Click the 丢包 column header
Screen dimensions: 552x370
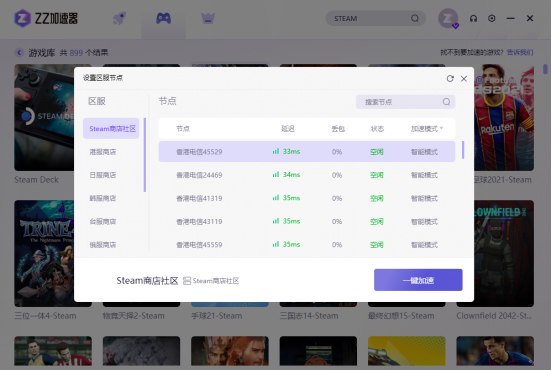(338, 128)
